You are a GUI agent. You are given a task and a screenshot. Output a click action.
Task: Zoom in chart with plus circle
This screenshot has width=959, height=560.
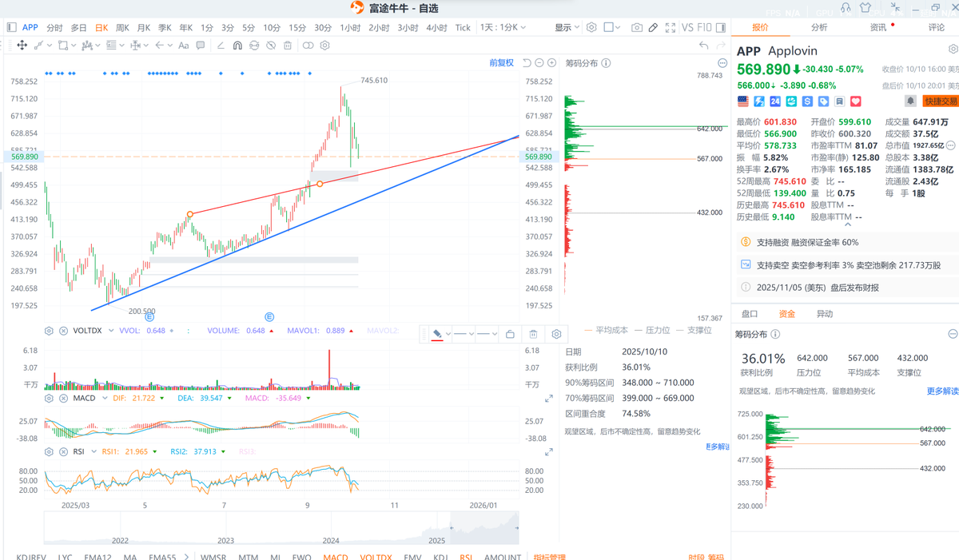(x=551, y=63)
